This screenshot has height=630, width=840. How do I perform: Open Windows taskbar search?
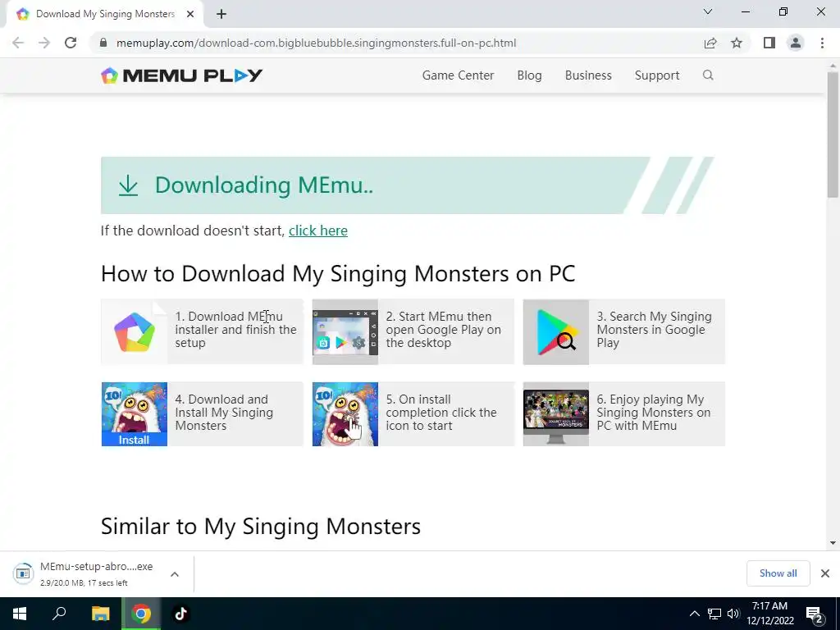click(59, 614)
